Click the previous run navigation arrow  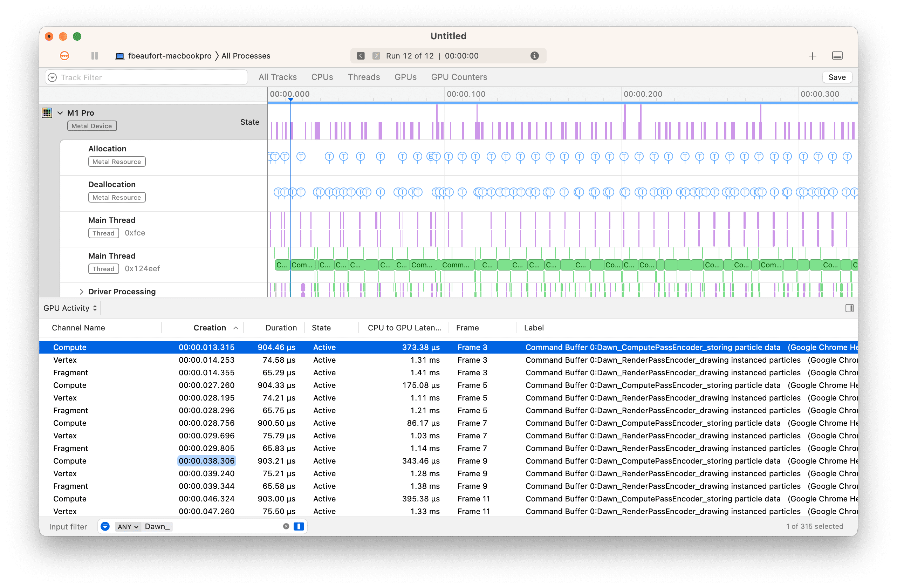(x=360, y=56)
